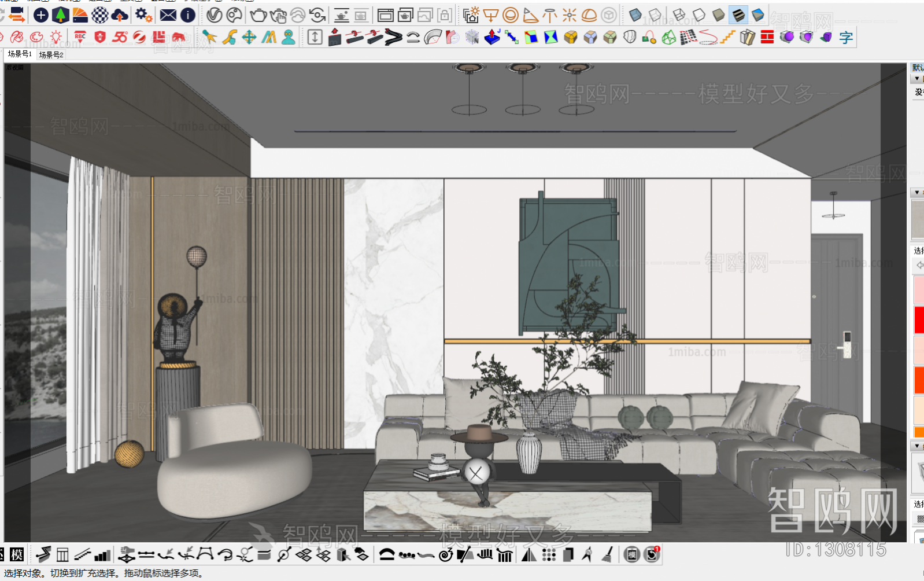Viewport: 924px width, 581px height.
Task: Add a V-Ray omni light star icon
Action: tap(570, 15)
